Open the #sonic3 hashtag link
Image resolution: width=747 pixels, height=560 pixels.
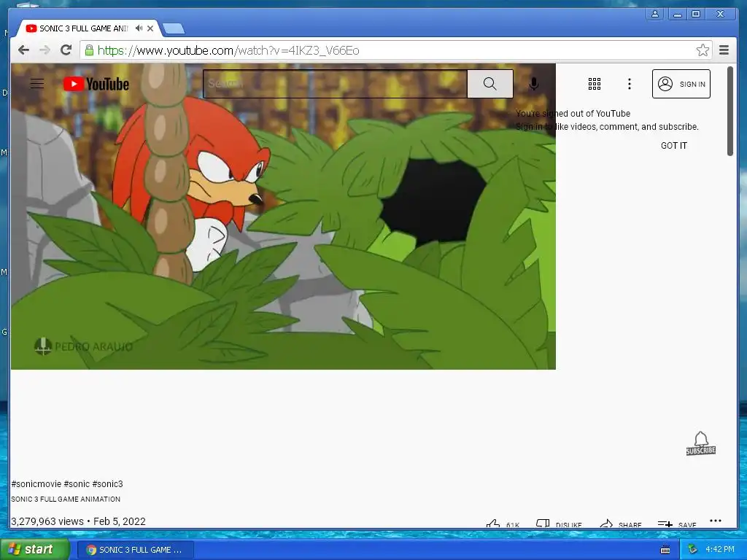pyautogui.click(x=108, y=484)
